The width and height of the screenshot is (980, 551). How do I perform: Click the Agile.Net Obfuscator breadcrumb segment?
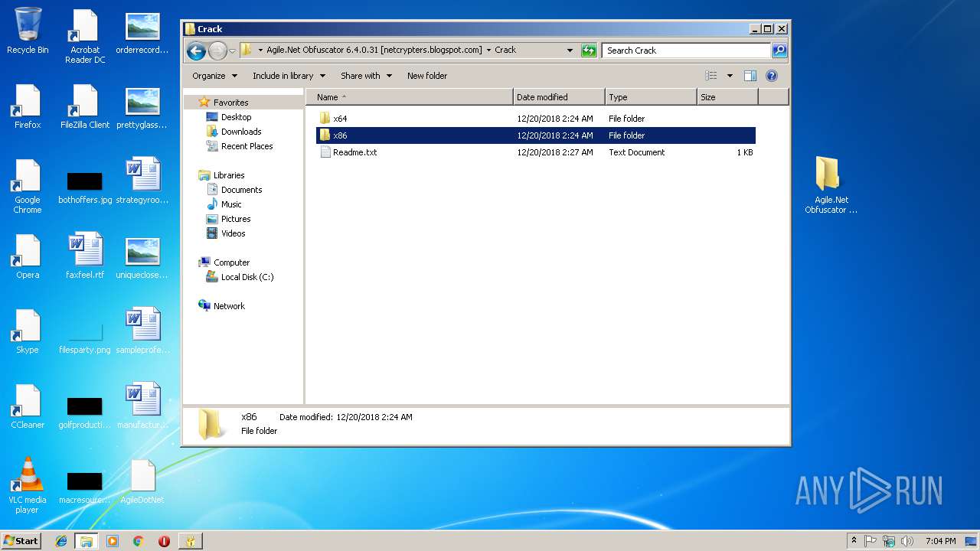374,51
